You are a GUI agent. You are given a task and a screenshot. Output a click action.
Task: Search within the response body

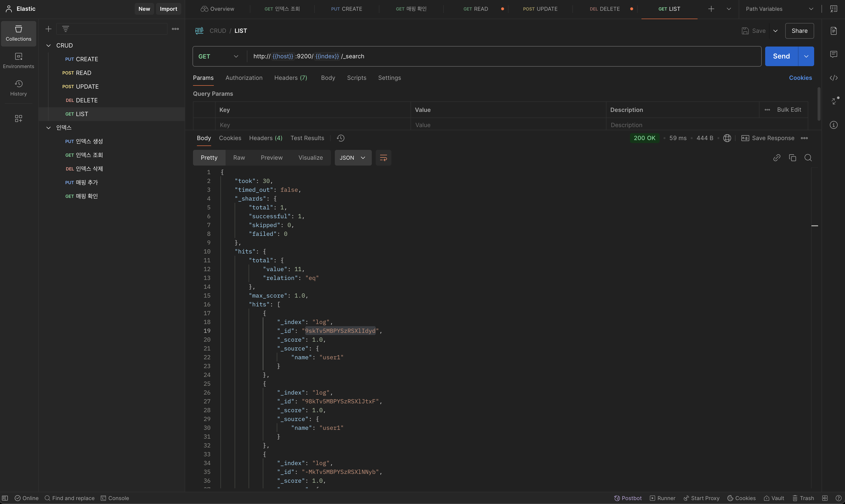coord(808,157)
